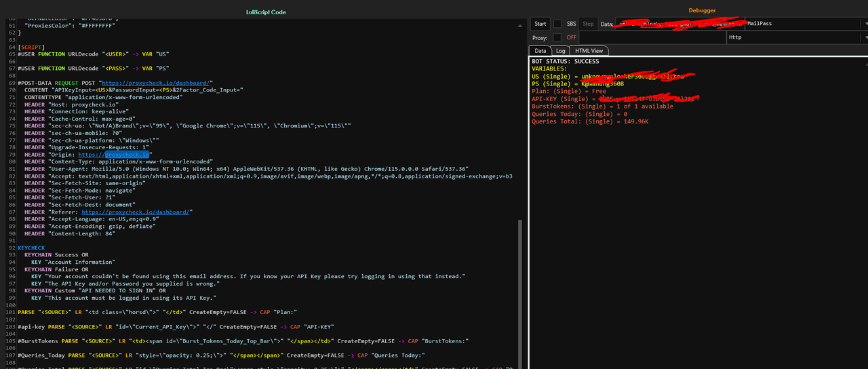868x369 pixels.
Task: Enable the Proxy checkbox
Action: click(557, 37)
